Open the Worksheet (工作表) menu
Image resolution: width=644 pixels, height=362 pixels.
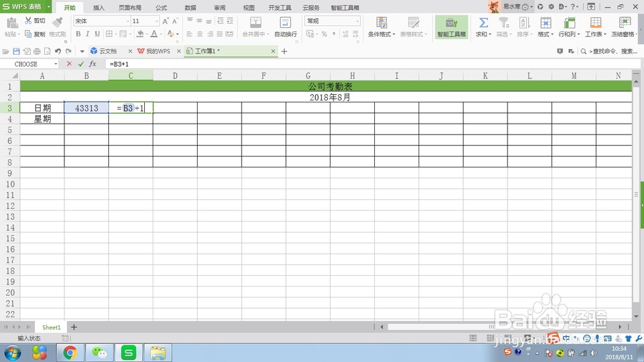pos(596,27)
